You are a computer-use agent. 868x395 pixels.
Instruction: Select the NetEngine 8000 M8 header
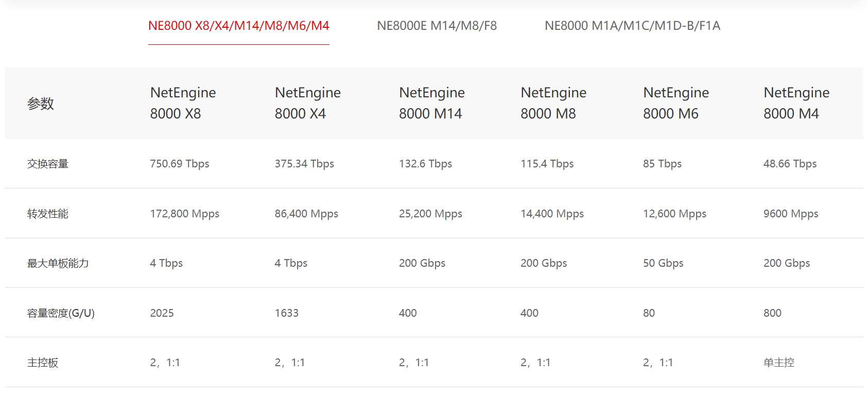pyautogui.click(x=553, y=103)
